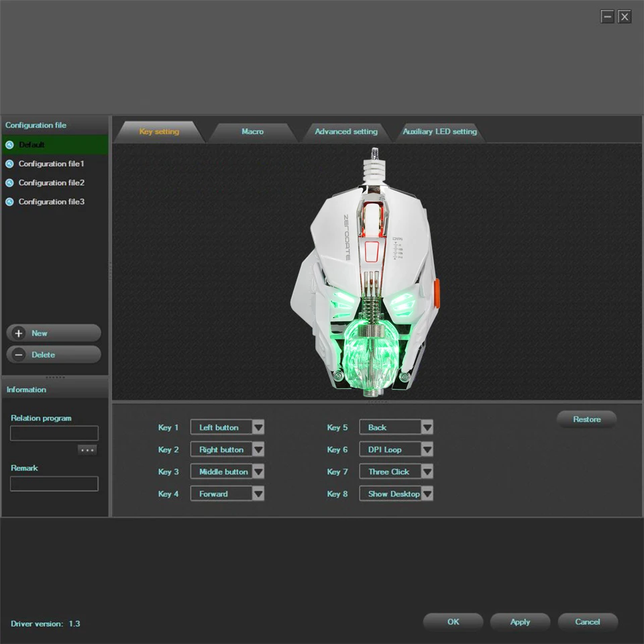Minimize the driver window

[x=607, y=17]
